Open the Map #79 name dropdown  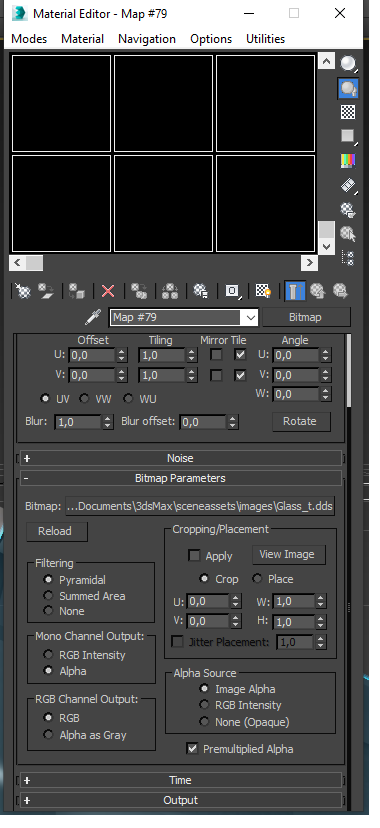[x=250, y=317]
